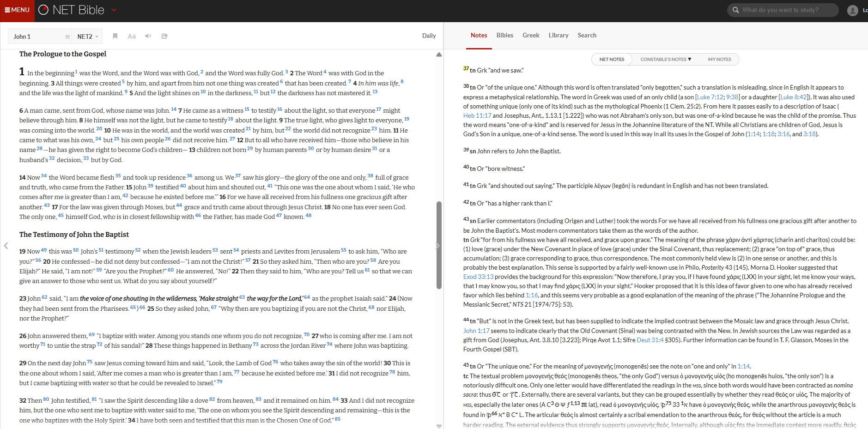Viewport: 868px width, 429px height.
Task: Expand the red arrow beside NET Bible
Action: click(114, 10)
